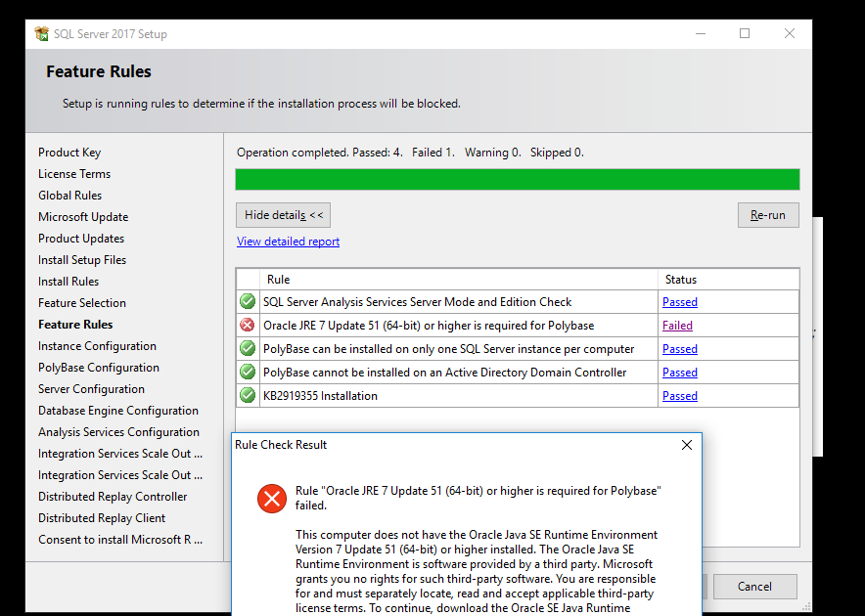Select the Instance Configuration step
The image size is (865, 616).
(97, 346)
